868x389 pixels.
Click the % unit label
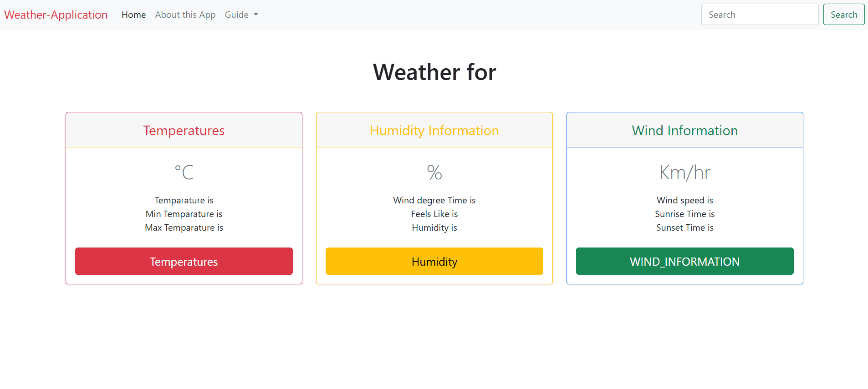434,172
